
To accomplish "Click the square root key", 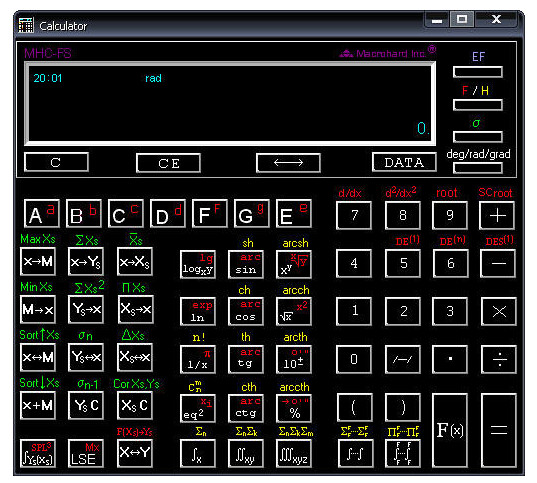I will click(294, 311).
